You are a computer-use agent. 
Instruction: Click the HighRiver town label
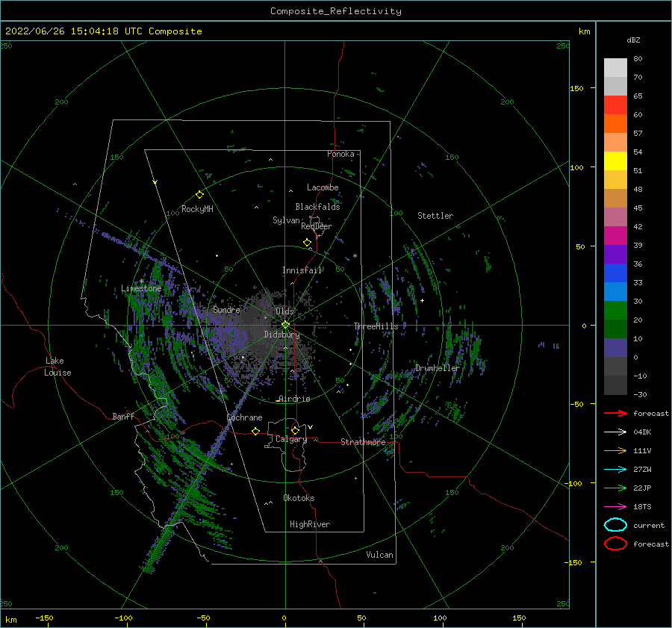pyautogui.click(x=310, y=524)
